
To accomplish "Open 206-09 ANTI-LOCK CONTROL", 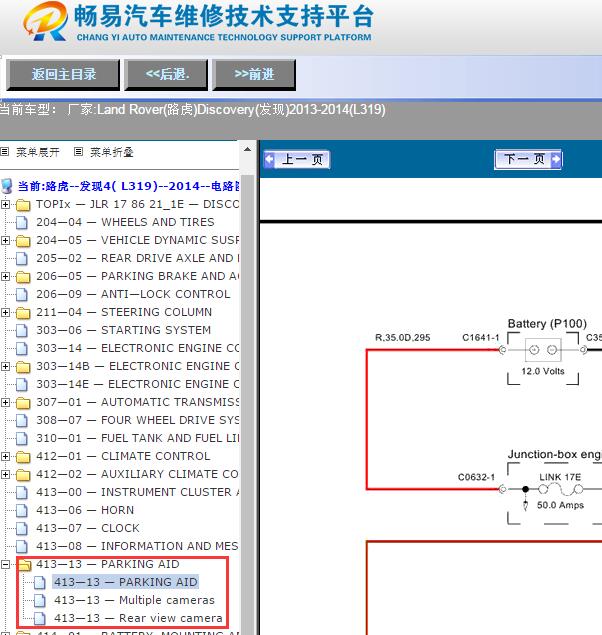I will [x=133, y=294].
